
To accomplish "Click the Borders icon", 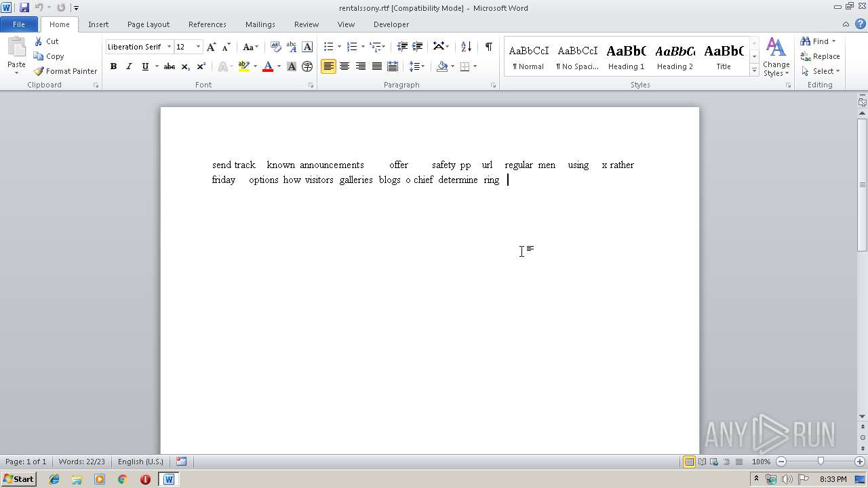I will click(x=465, y=66).
